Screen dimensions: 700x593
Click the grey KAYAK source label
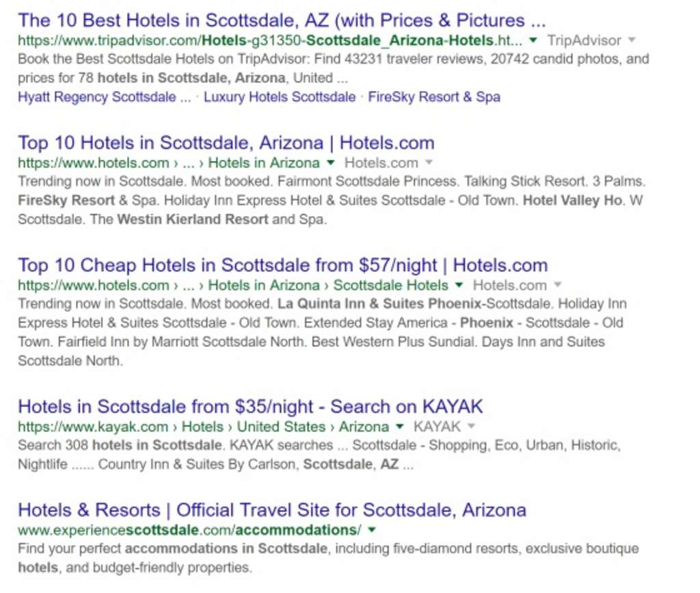(437, 427)
